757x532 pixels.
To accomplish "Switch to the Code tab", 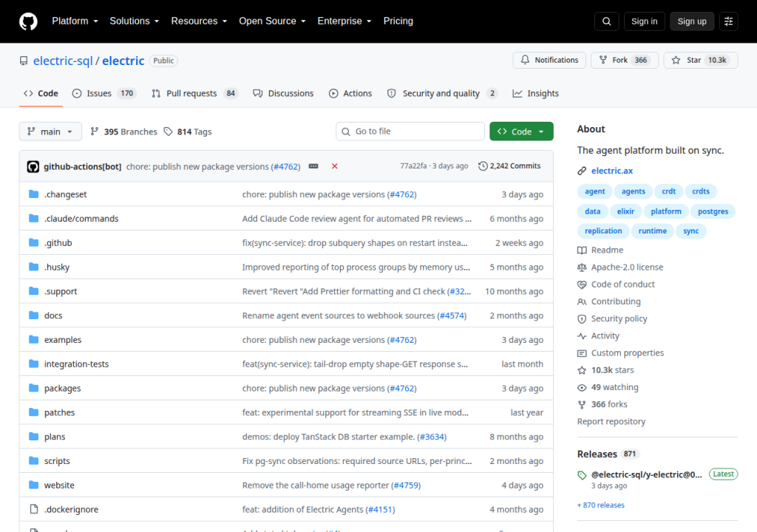I will point(41,93).
